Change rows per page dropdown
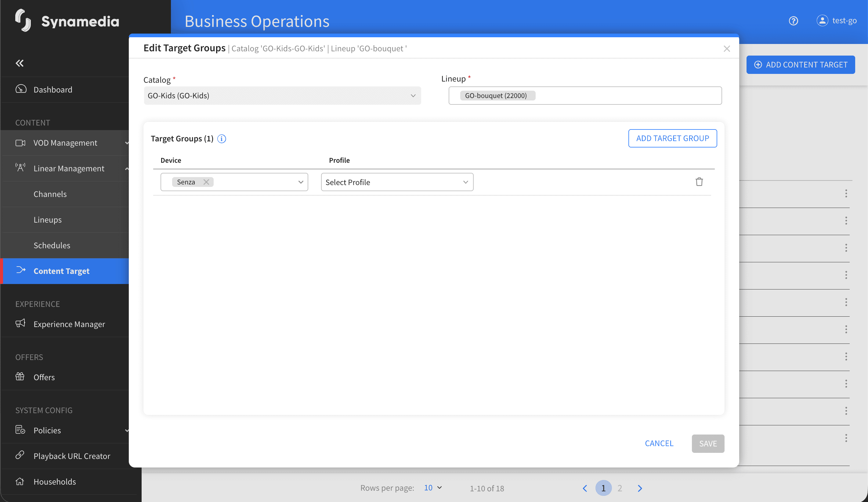Screen dimensions: 868x502 [433, 488]
